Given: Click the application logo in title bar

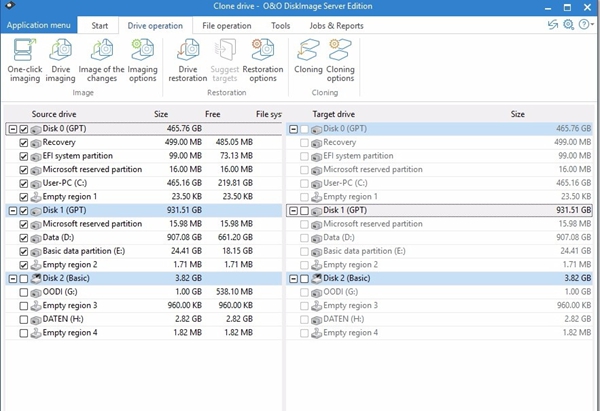Looking at the screenshot, I should [10, 5].
